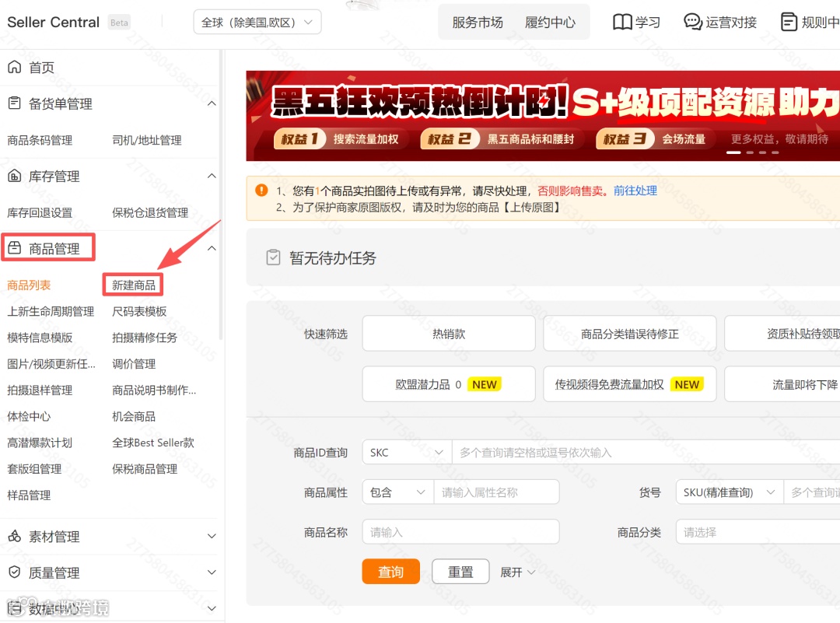Open the 全球（除美国,欧区）region dropdown
This screenshot has height=623, width=840.
257,23
